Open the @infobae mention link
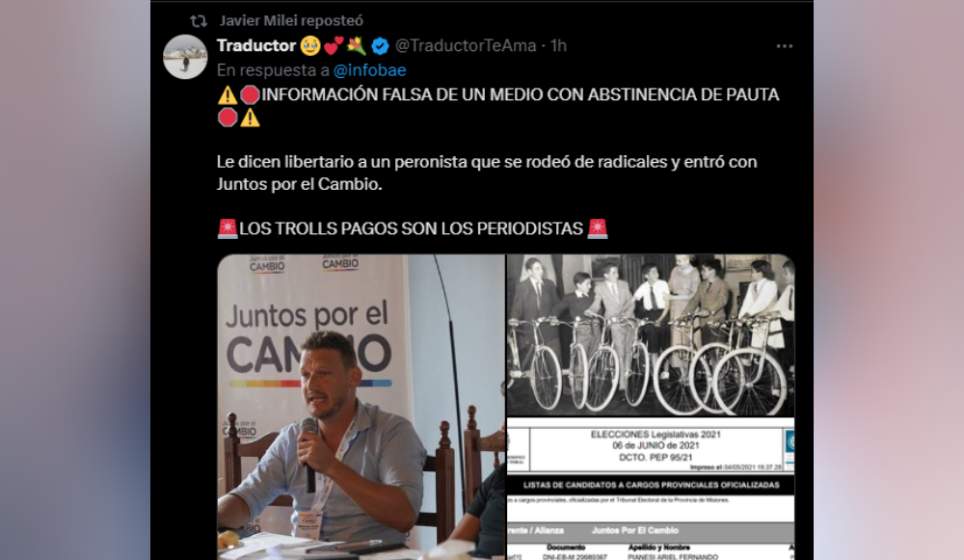The height and width of the screenshot is (560, 964). tap(369, 70)
